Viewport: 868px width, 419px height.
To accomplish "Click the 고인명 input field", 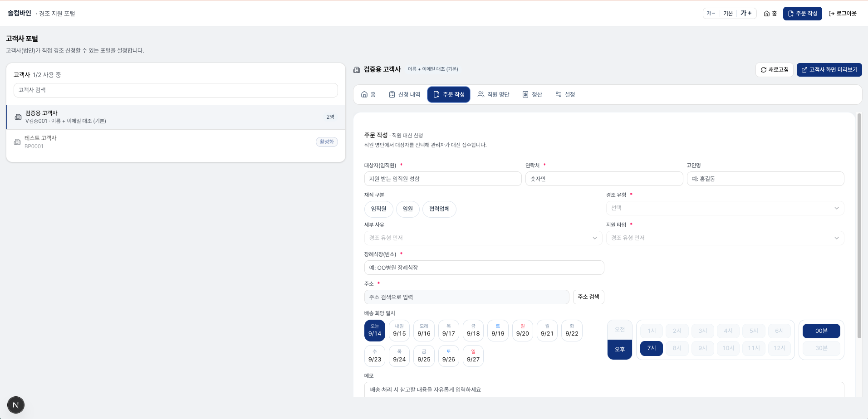I will click(x=765, y=179).
